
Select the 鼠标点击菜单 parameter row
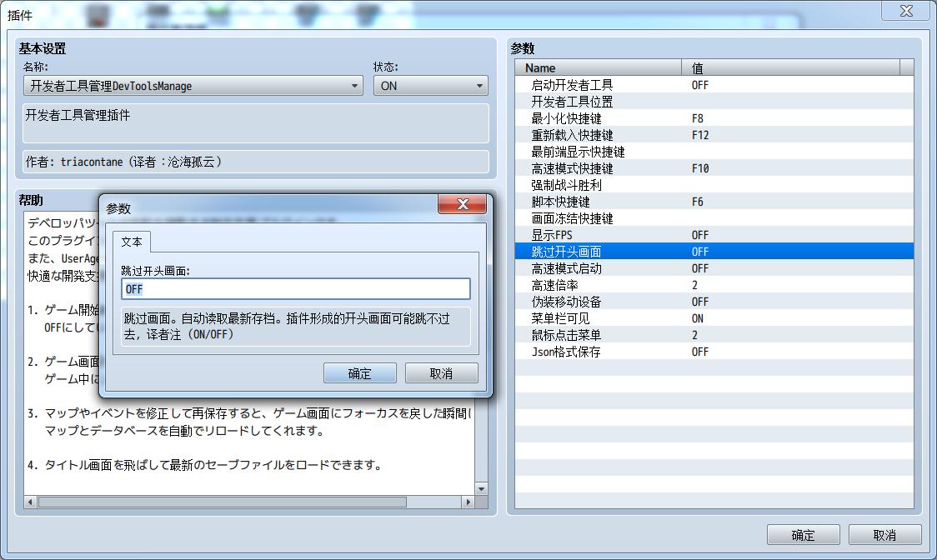pyautogui.click(x=714, y=335)
